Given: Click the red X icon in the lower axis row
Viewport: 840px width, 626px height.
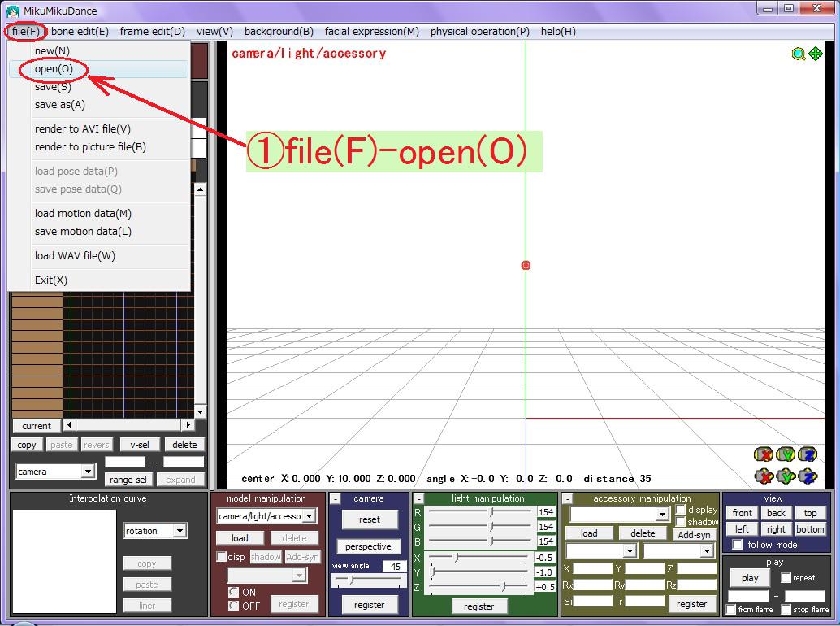Looking at the screenshot, I should [x=764, y=476].
